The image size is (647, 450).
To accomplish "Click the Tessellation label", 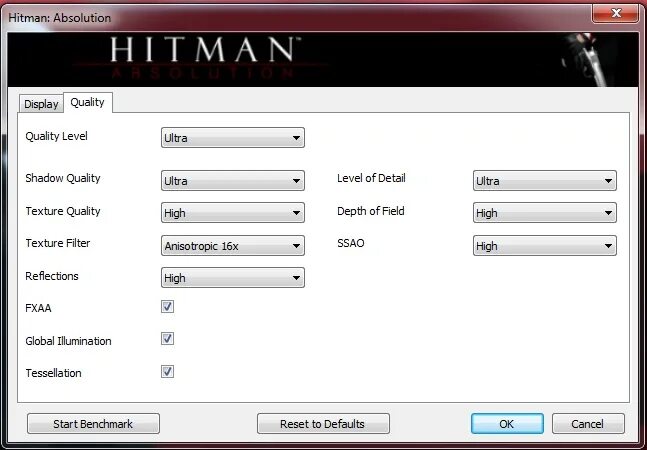I will tap(53, 373).
